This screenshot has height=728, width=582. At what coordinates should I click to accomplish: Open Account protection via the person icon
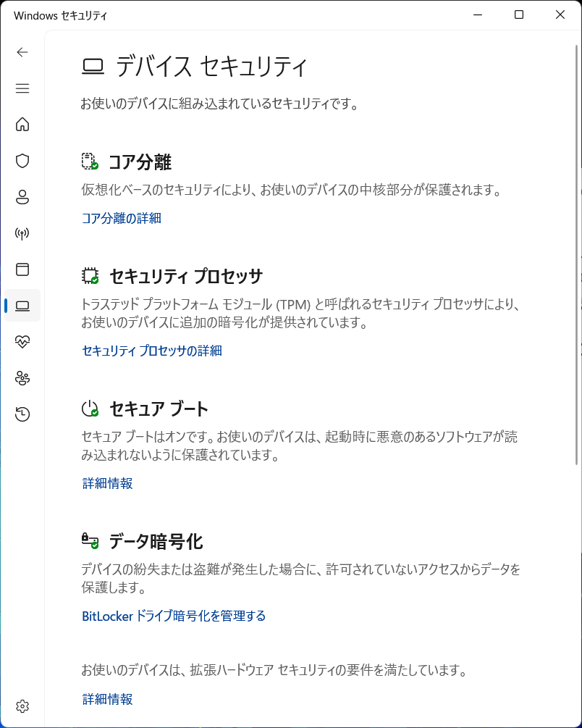(x=22, y=197)
